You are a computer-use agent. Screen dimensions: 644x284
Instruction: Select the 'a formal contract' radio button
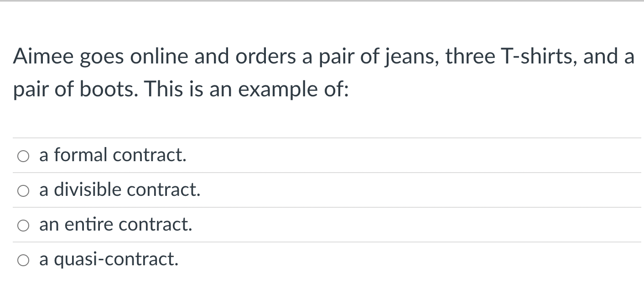[24, 156]
